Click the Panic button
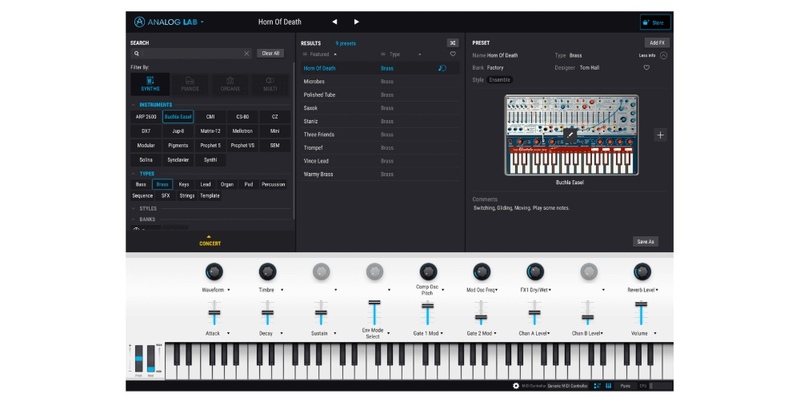 pyautogui.click(x=626, y=386)
